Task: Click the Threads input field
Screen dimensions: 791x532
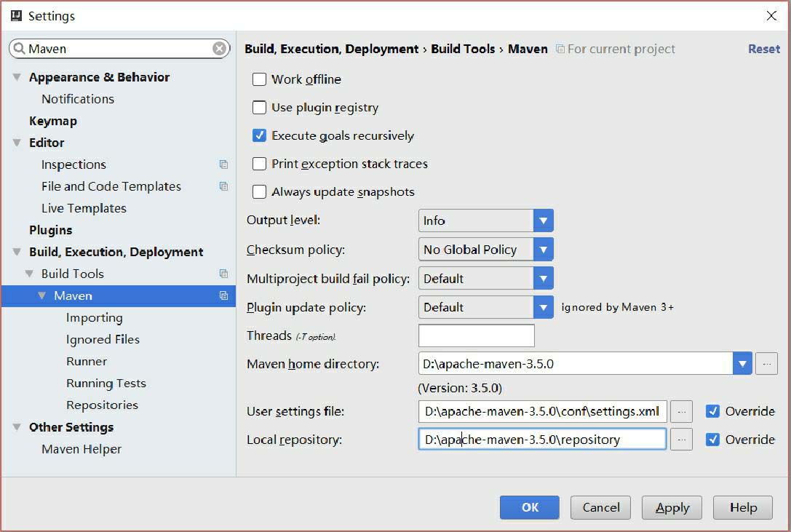Action: tap(476, 336)
